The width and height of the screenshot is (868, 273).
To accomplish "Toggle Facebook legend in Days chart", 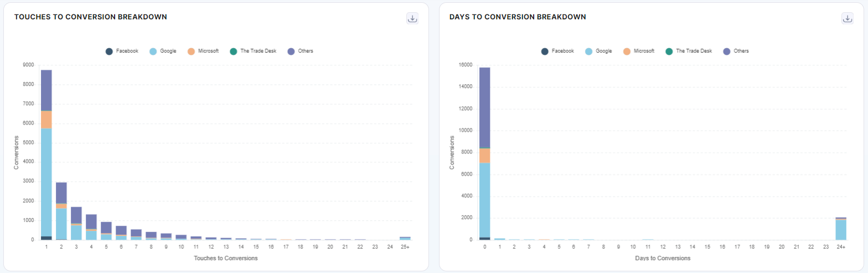I will pos(557,51).
